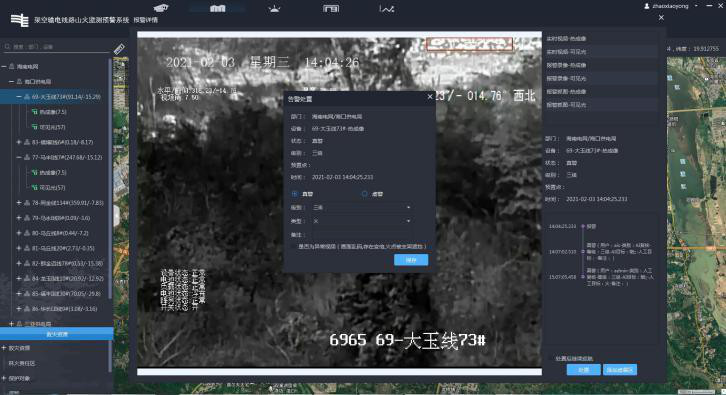Click the remark input field in the dialog
Image resolution: width=726 pixels, height=395 pixels.
[x=362, y=235]
